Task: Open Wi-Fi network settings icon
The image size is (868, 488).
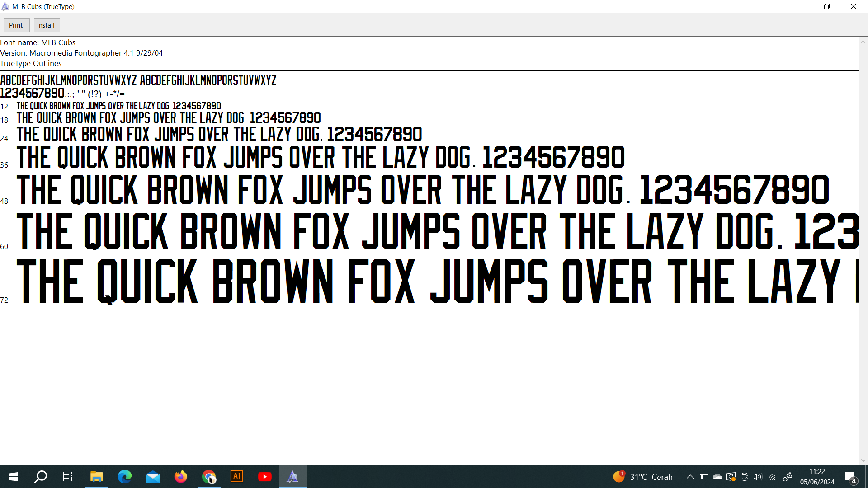Action: 772,477
